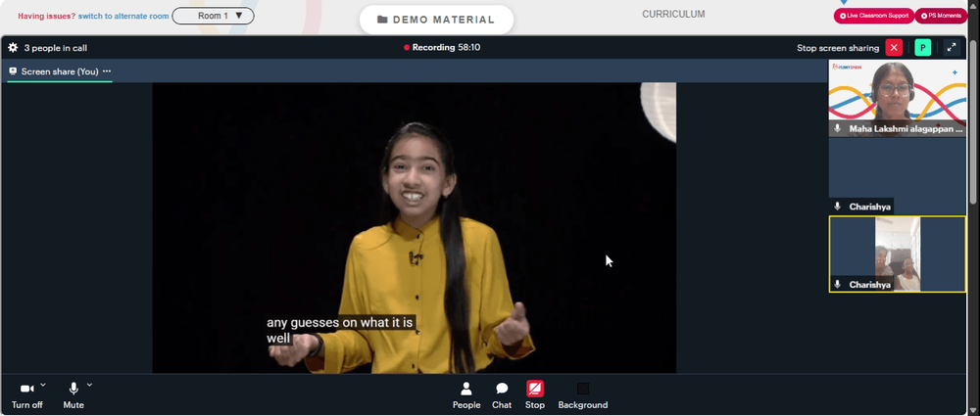
Task: Expand microphone options chevron
Action: coord(89,385)
